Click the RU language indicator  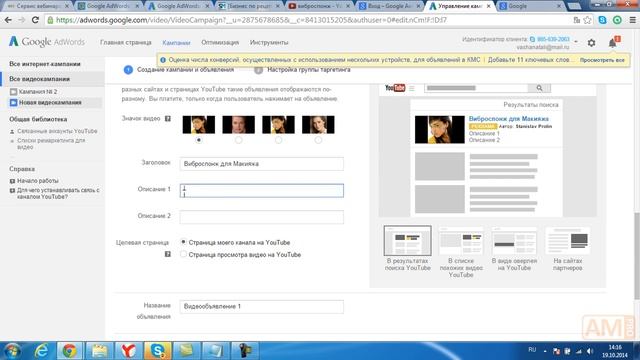[x=532, y=350]
